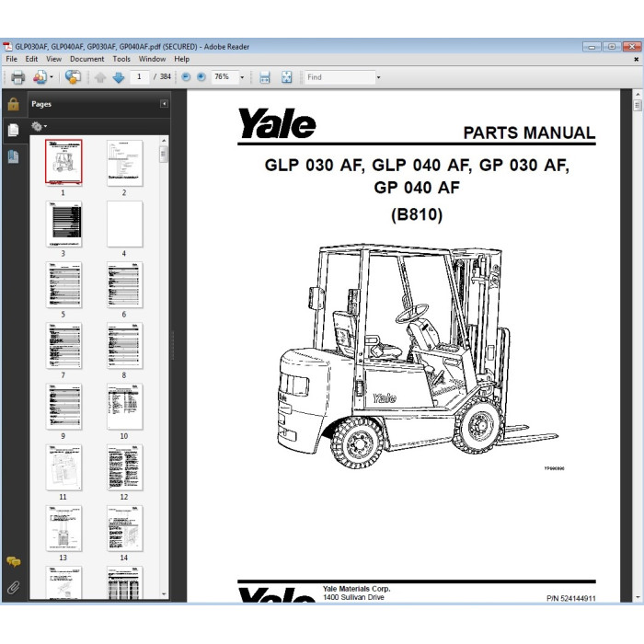
Task: Maximize the Adobe Reader window
Action: [611, 47]
